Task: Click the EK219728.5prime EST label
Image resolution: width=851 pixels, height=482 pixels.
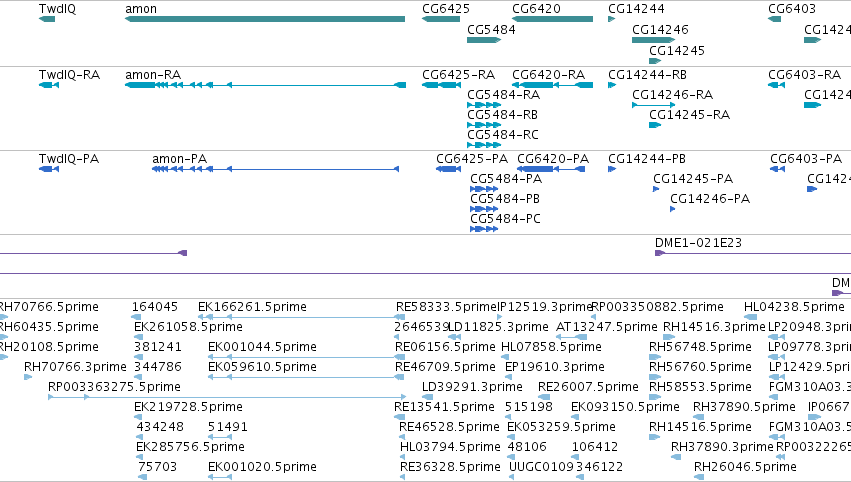Action: pyautogui.click(x=188, y=407)
